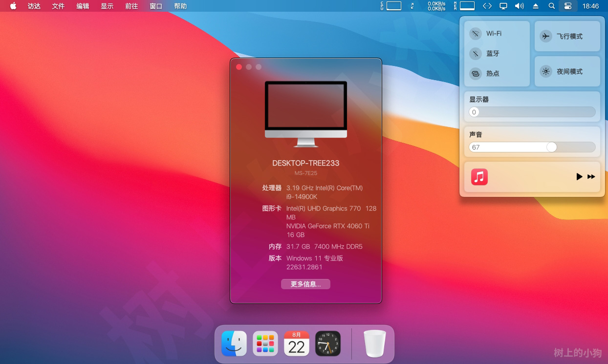Open the 前往 (Go) menu
608x364 pixels.
point(131,6)
